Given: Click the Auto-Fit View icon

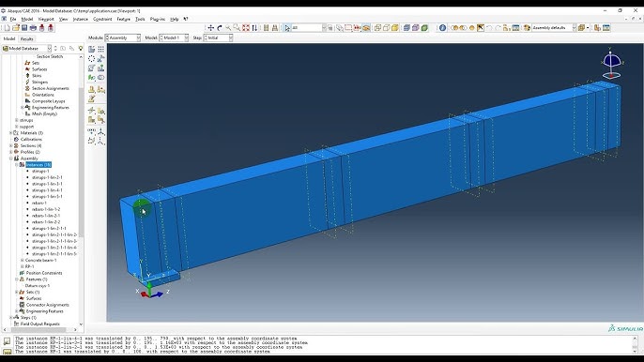Looking at the screenshot, I should coord(246,28).
